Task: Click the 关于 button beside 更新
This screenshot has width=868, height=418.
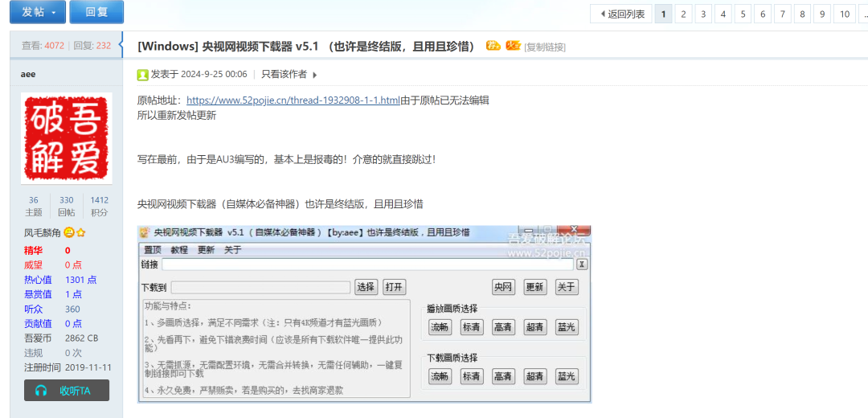Action: [x=567, y=287]
